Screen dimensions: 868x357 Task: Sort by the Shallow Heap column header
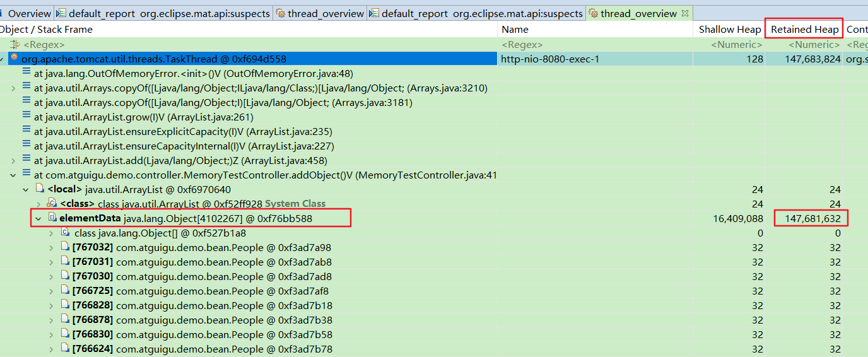pyautogui.click(x=730, y=29)
